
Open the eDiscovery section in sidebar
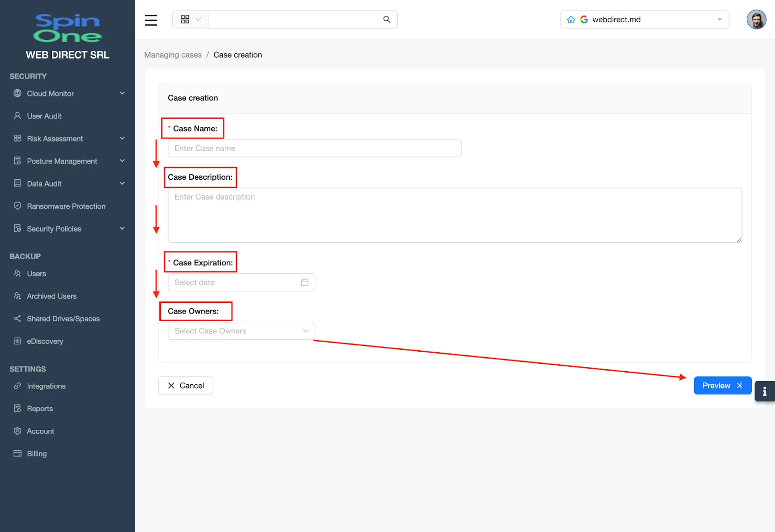(45, 341)
